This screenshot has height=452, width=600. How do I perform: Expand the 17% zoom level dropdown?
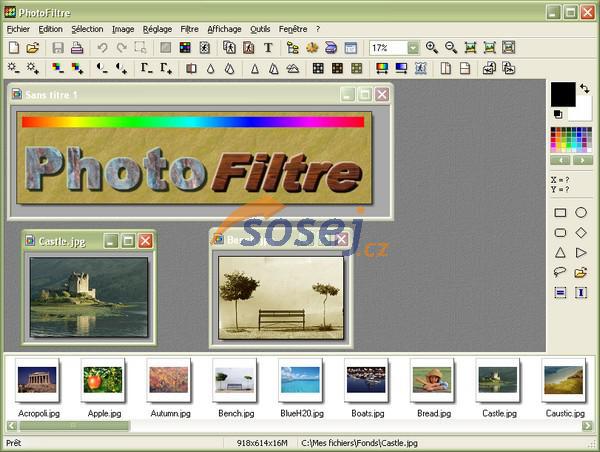[413, 48]
